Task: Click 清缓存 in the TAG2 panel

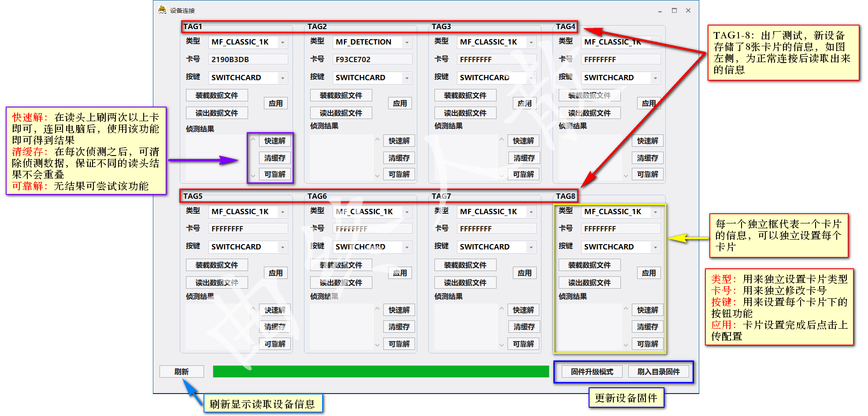Action: point(399,158)
